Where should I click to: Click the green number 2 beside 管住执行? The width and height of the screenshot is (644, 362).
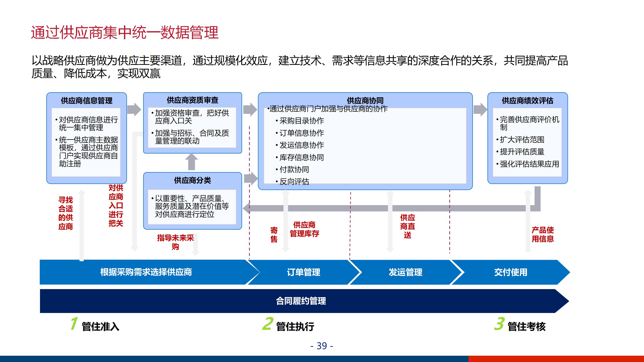pyautogui.click(x=267, y=324)
